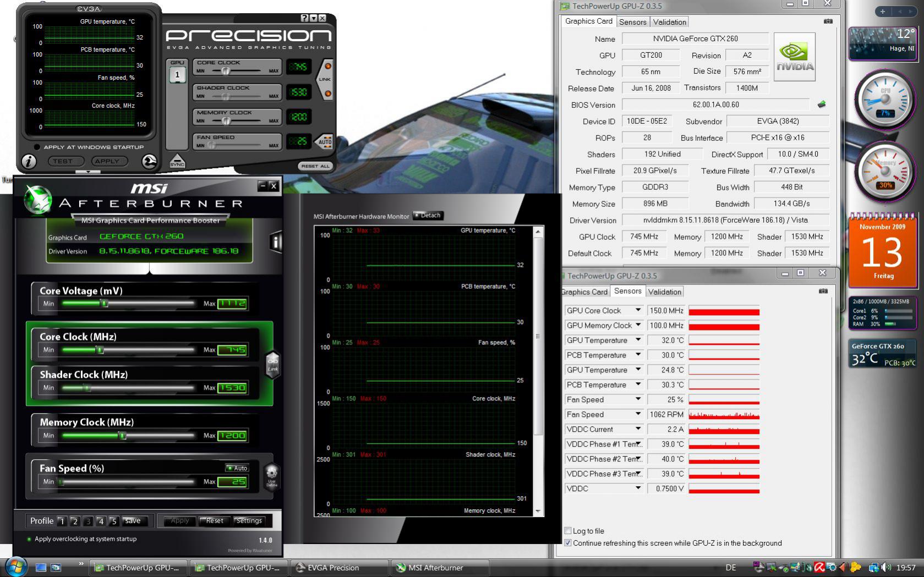The image size is (924, 577).
Task: Toggle Apply at Windows Startup in EVGA Precision
Action: 37,147
